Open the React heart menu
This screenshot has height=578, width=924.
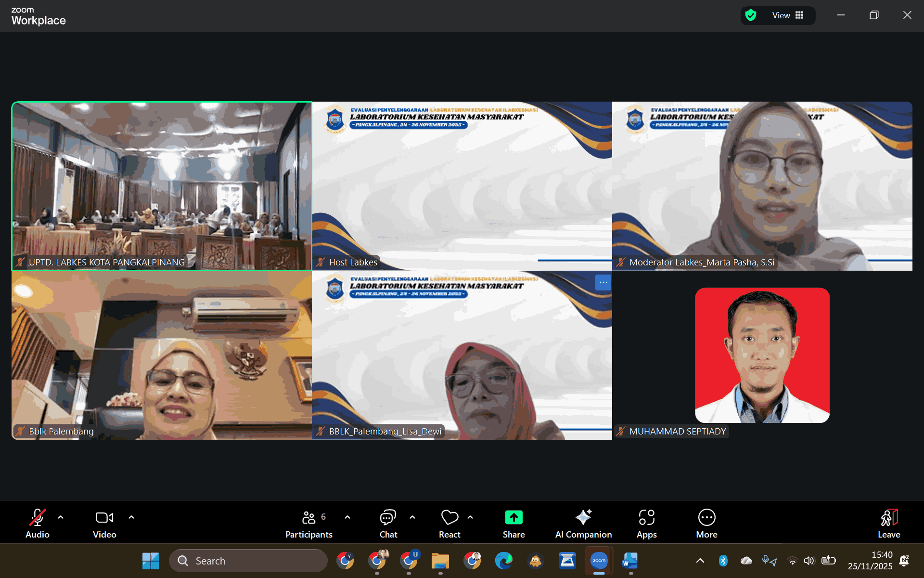(449, 523)
